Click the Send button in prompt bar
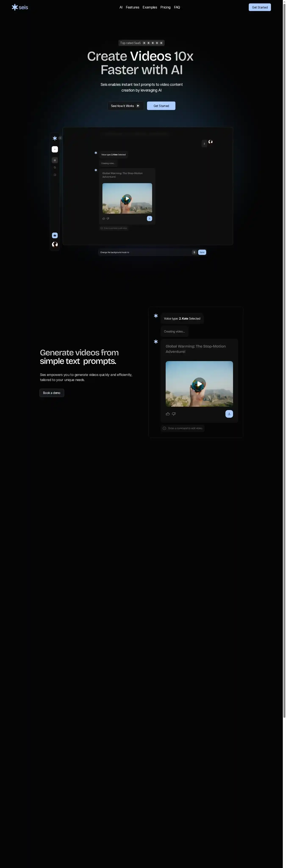 click(x=202, y=252)
